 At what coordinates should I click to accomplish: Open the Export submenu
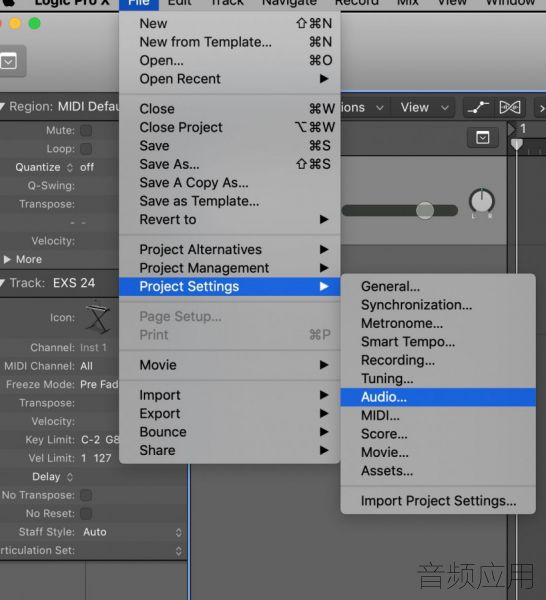230,414
